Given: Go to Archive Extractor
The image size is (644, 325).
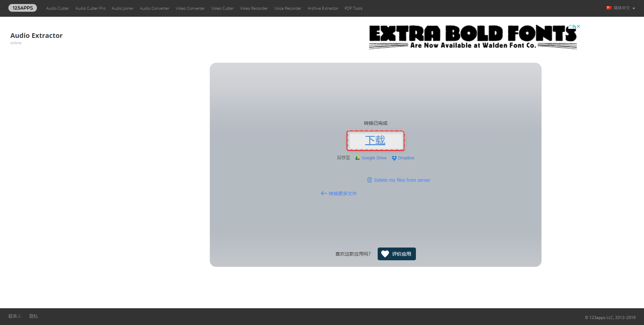Looking at the screenshot, I should click(x=323, y=8).
